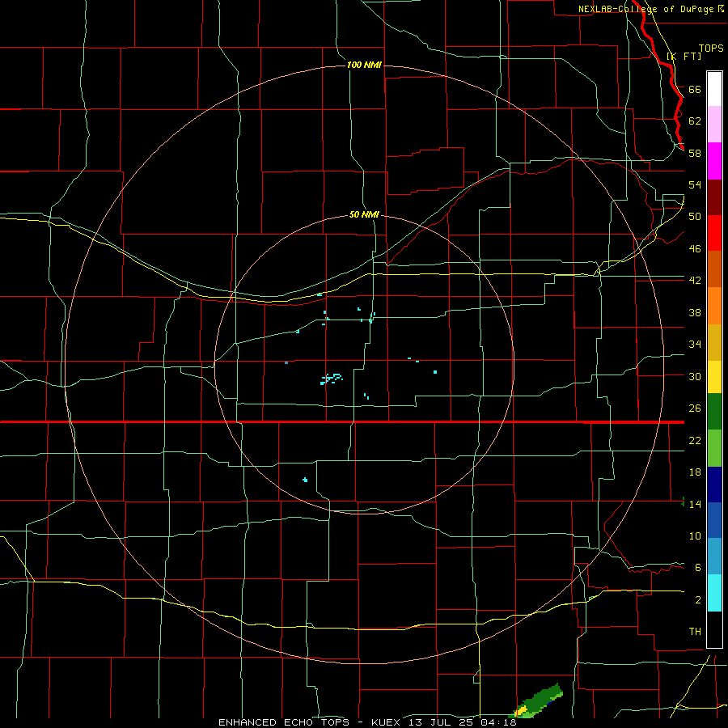Click the dark orange legend swatch

pyautogui.click(x=714, y=269)
